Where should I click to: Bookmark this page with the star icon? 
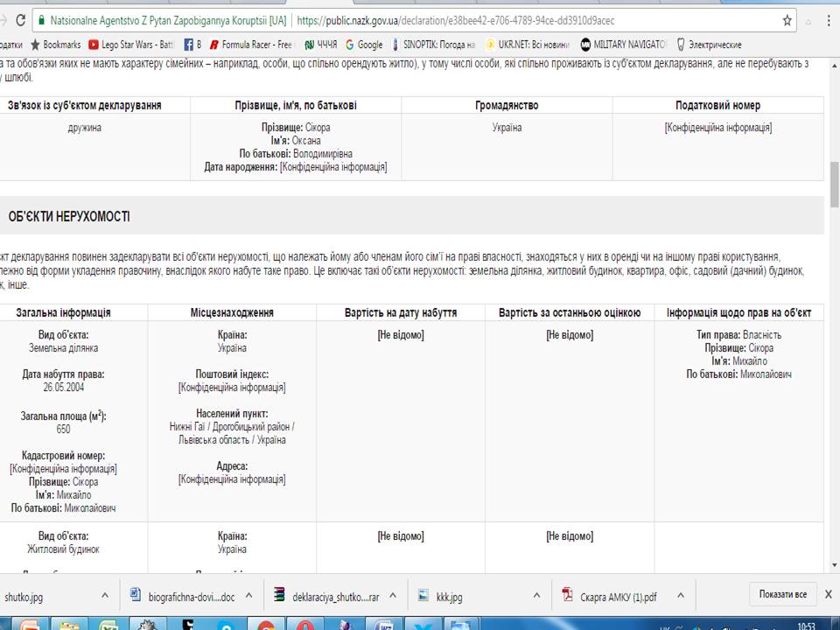[787, 21]
